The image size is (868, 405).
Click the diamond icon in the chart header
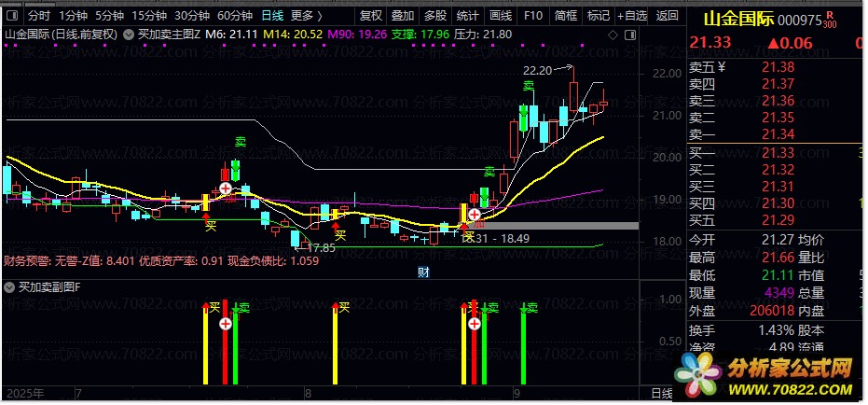[x=613, y=35]
